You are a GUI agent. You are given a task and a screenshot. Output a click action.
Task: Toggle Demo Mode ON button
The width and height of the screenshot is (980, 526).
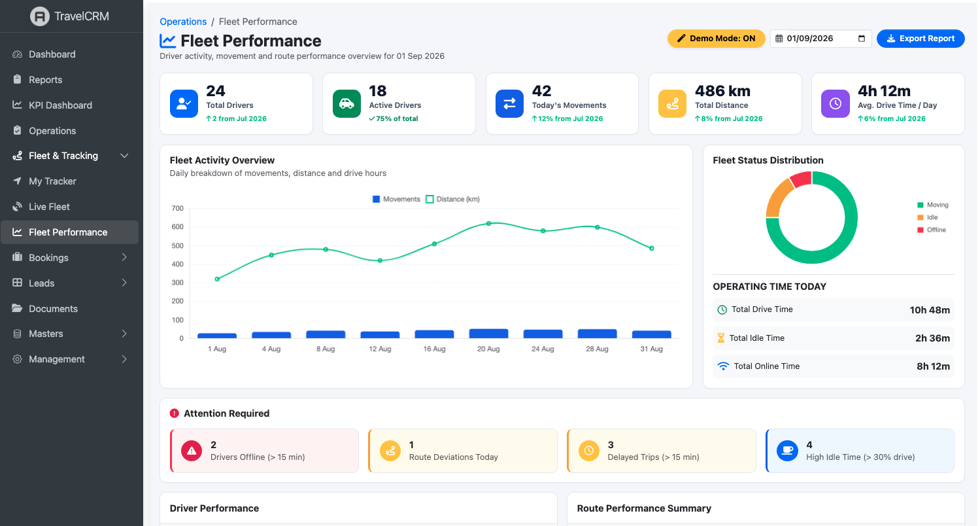(x=716, y=39)
